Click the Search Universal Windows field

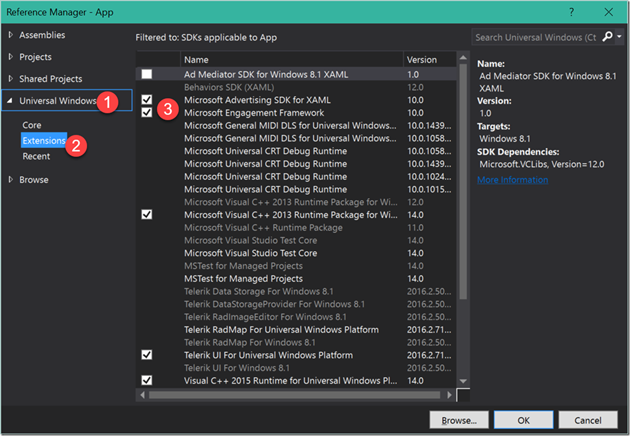pyautogui.click(x=536, y=37)
